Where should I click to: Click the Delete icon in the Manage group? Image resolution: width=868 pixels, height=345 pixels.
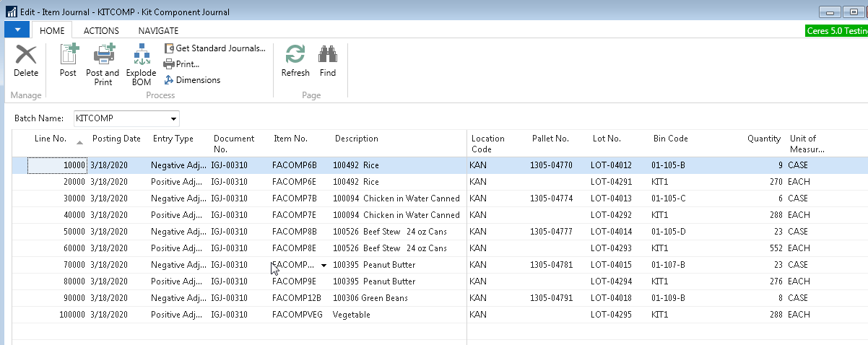coord(26,56)
